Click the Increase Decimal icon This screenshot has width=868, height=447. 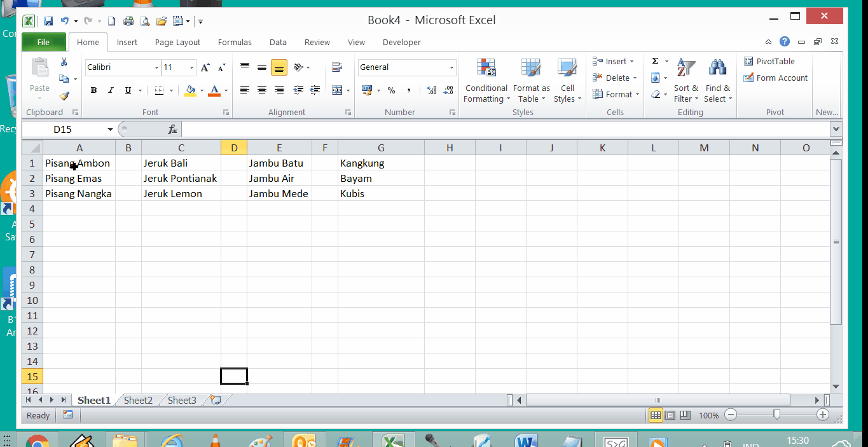431,90
